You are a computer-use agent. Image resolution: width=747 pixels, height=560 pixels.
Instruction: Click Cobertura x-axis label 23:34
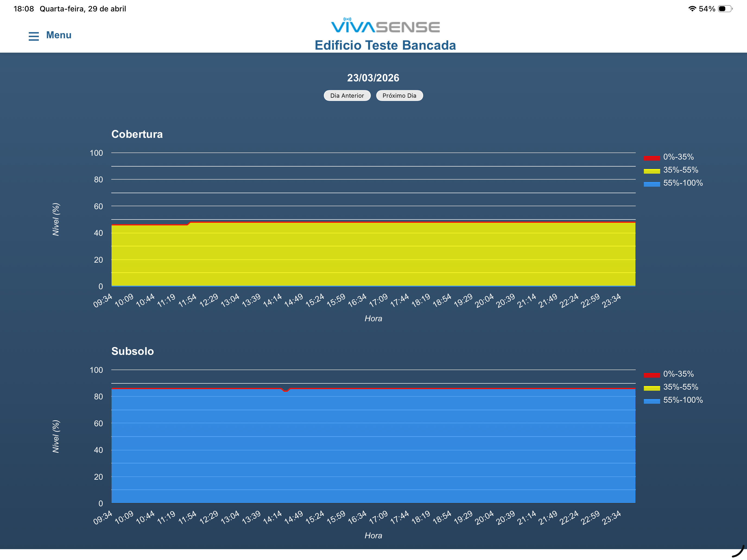click(x=612, y=300)
